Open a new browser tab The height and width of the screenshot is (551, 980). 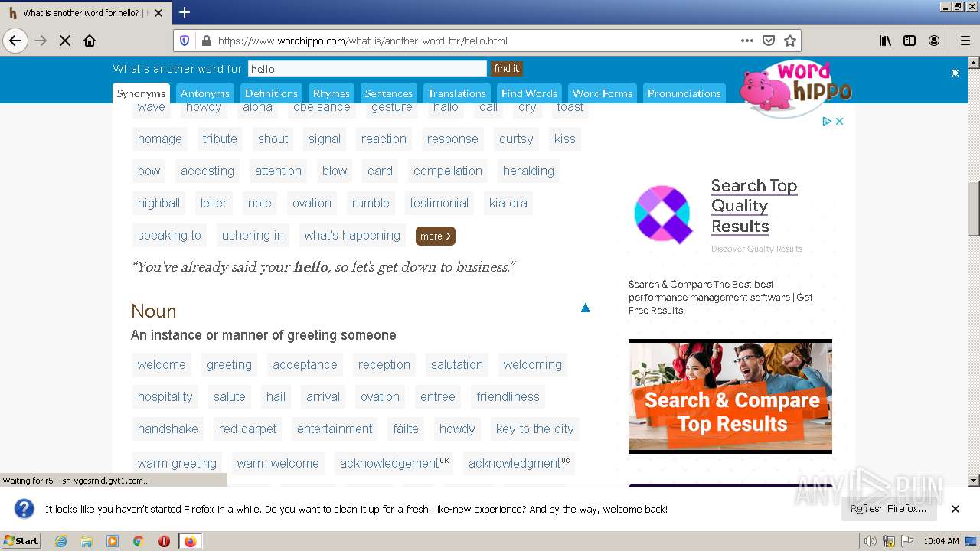[185, 12]
